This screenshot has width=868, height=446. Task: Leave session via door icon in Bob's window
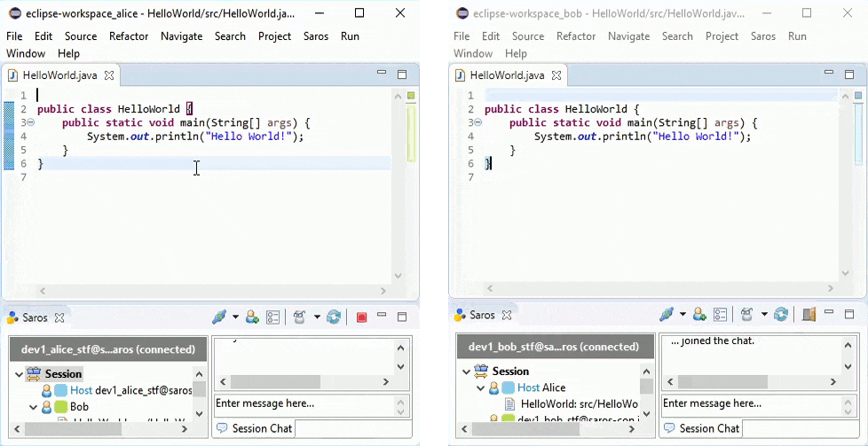809,315
